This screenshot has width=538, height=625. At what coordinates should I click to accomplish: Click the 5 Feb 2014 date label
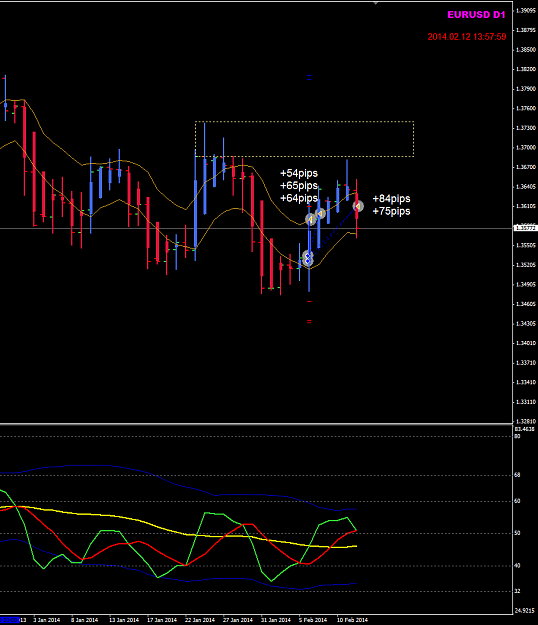click(313, 620)
